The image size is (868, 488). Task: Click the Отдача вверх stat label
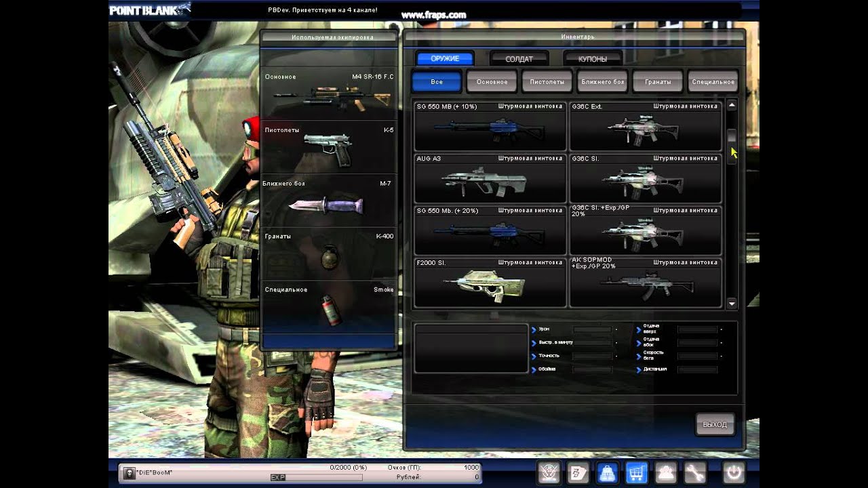[x=651, y=329]
